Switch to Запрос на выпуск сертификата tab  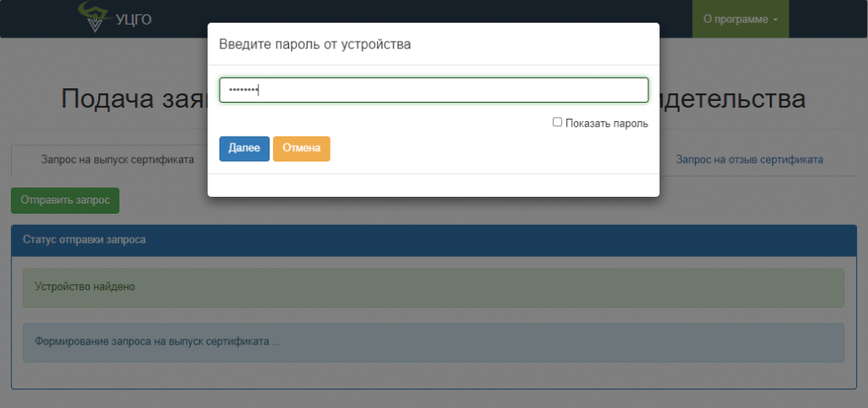117,159
